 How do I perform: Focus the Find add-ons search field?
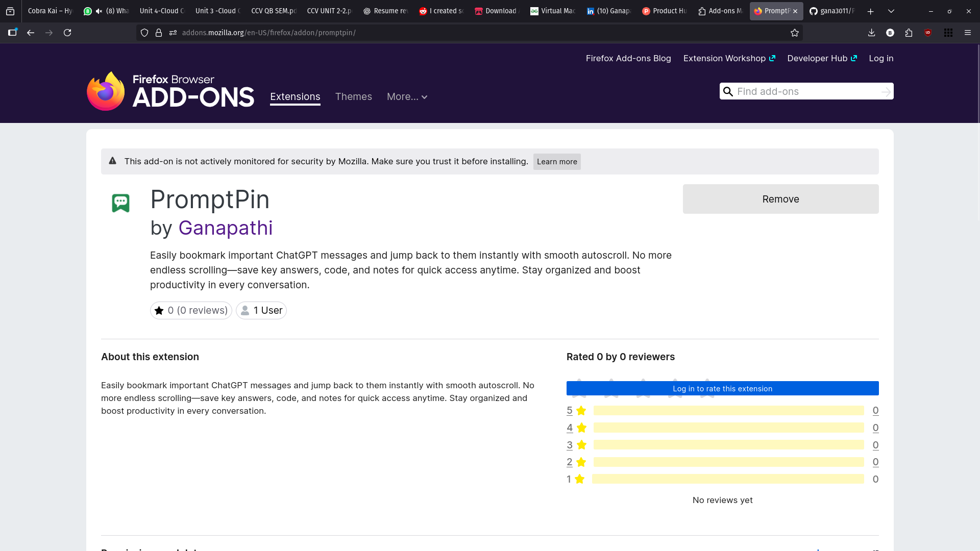tap(806, 91)
